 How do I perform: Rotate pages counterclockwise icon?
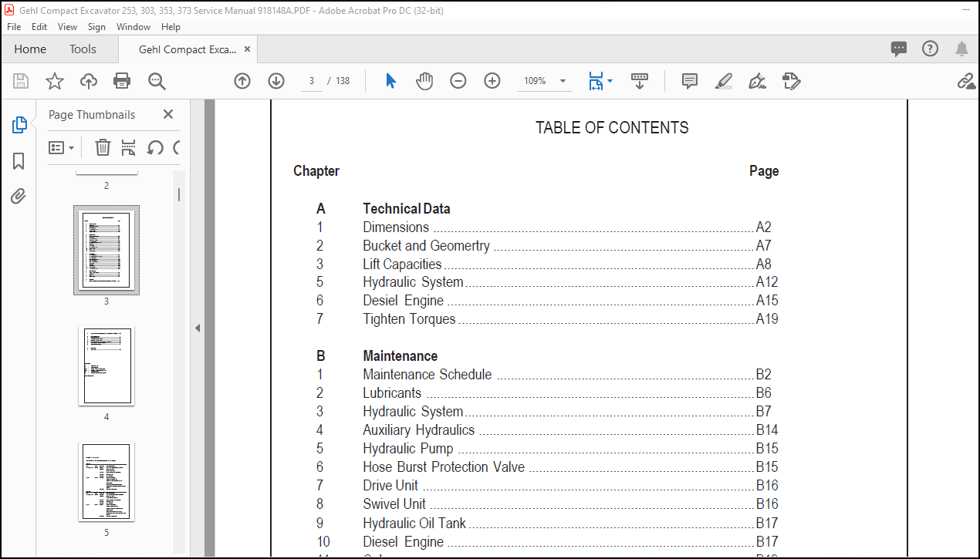pos(155,147)
